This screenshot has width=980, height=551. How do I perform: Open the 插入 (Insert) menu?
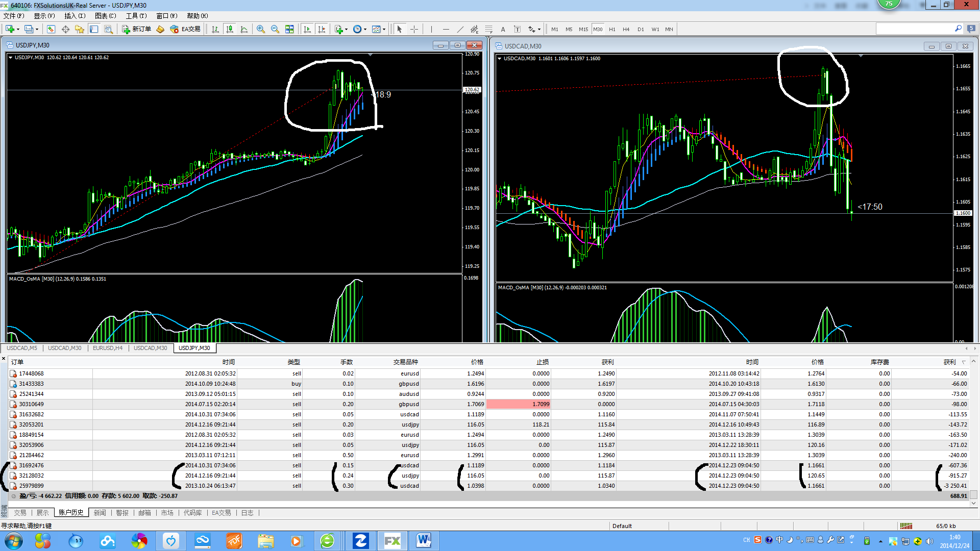(x=75, y=16)
